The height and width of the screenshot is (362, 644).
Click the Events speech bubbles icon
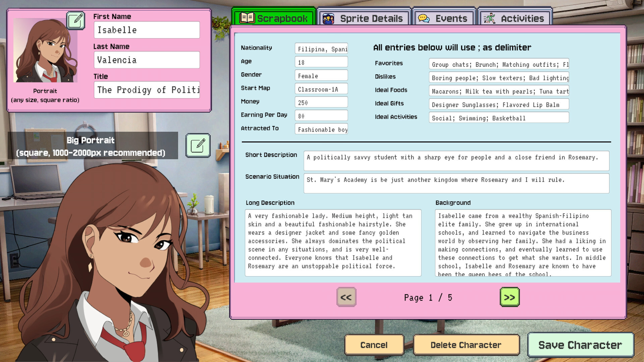(424, 18)
